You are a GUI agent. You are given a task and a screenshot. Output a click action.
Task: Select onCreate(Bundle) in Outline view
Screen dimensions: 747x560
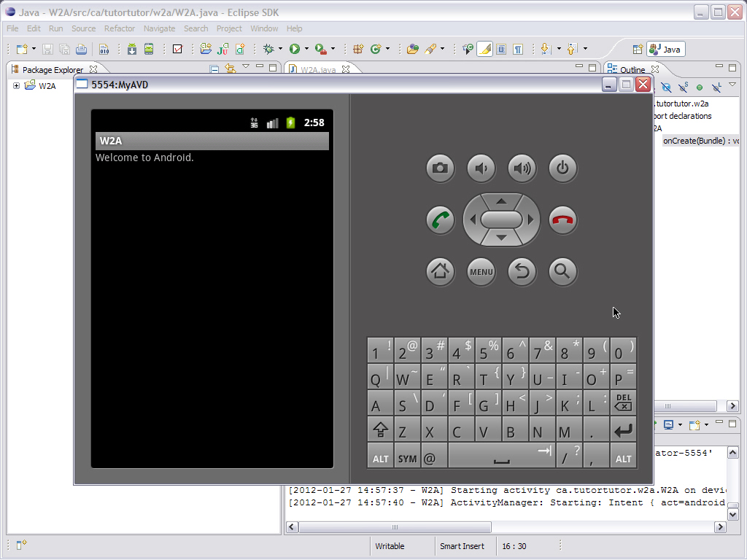[x=700, y=141]
